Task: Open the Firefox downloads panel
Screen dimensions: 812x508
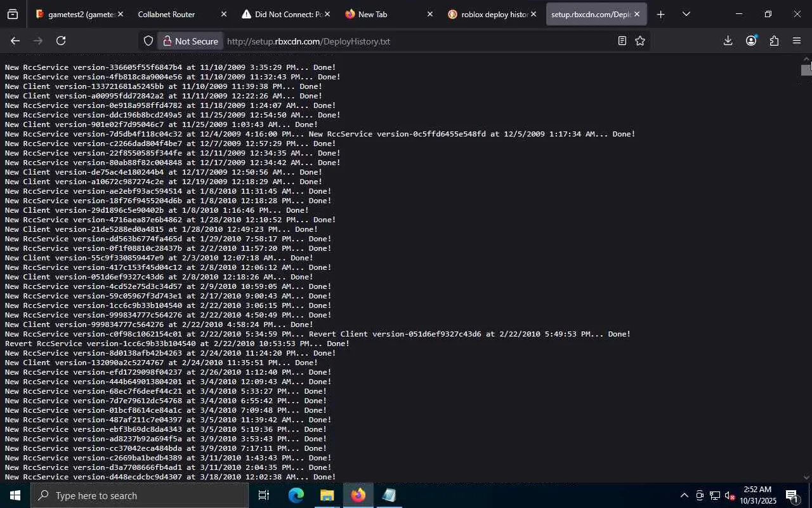Action: pyautogui.click(x=728, y=41)
